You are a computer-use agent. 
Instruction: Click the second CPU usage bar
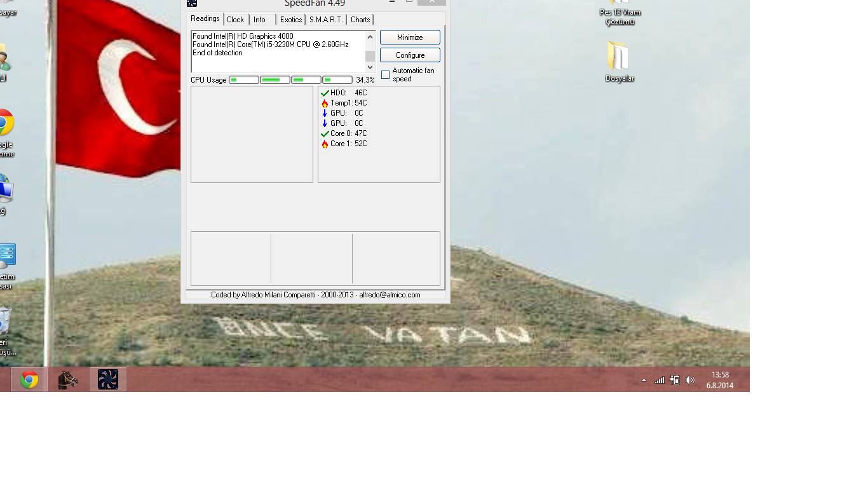pos(275,80)
